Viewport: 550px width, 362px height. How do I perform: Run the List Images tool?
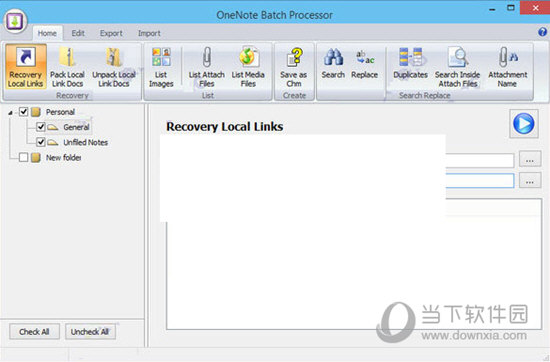(x=161, y=67)
